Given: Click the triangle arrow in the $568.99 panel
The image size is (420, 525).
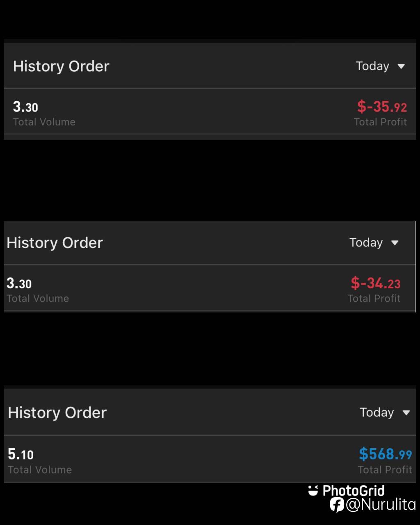Looking at the screenshot, I should point(406,413).
